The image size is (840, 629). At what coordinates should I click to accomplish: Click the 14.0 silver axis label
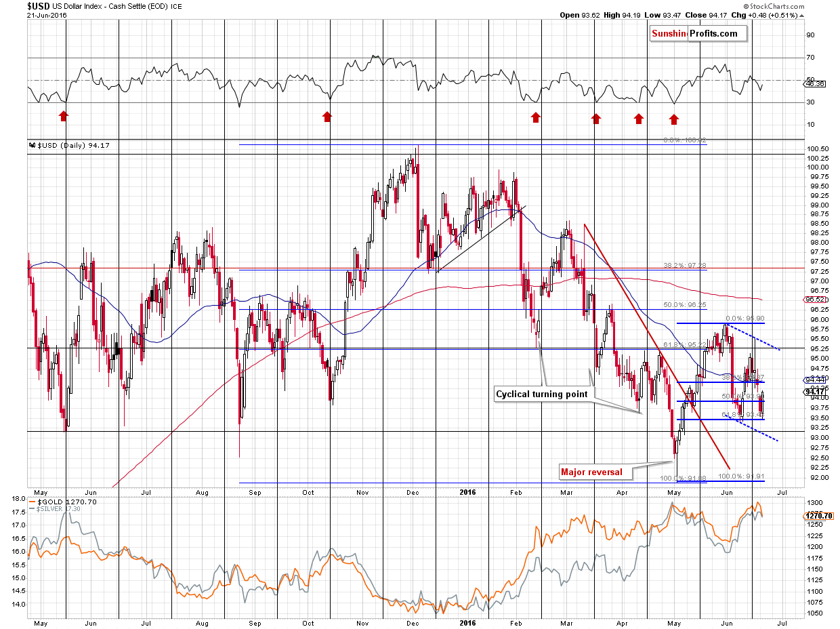point(17,605)
